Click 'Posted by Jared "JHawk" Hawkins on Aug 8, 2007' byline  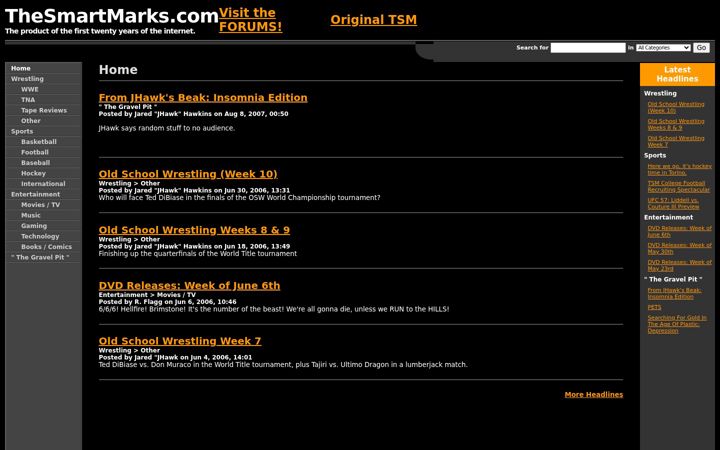194,114
